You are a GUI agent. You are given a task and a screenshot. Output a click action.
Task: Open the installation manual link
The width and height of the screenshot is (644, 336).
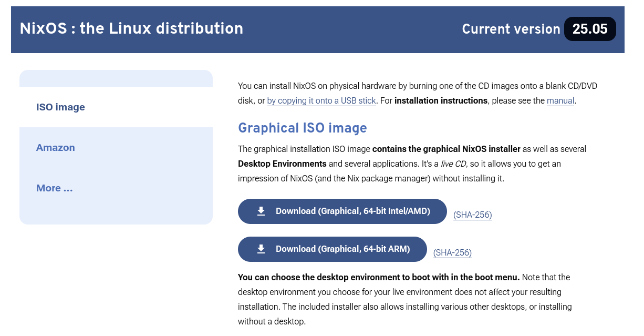tap(560, 100)
